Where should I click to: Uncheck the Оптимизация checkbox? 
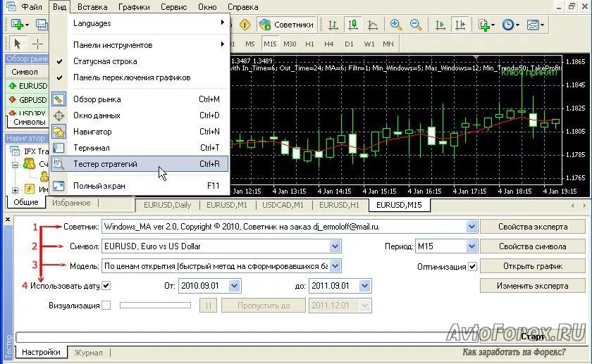[x=472, y=266]
